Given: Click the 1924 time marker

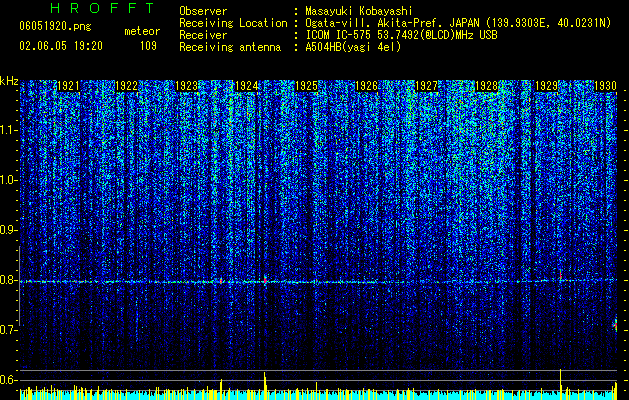Looking at the screenshot, I should [x=246, y=86].
